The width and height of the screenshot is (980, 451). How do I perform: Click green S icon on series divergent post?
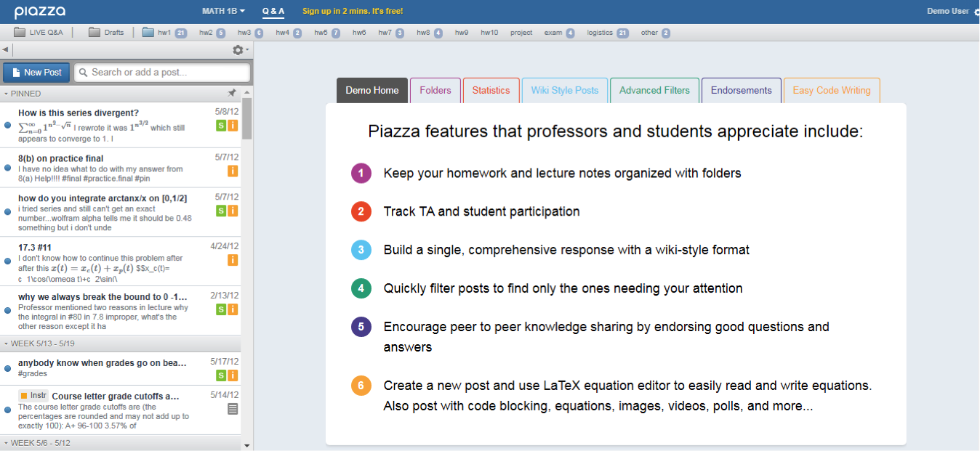[x=221, y=126]
